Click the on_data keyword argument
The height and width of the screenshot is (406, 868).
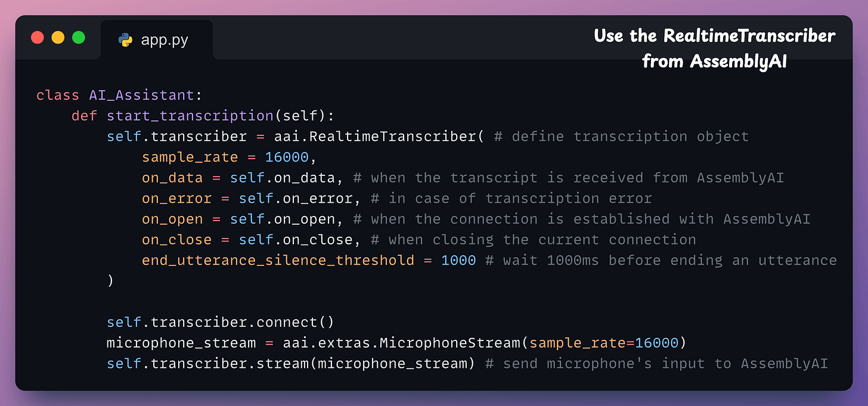172,178
